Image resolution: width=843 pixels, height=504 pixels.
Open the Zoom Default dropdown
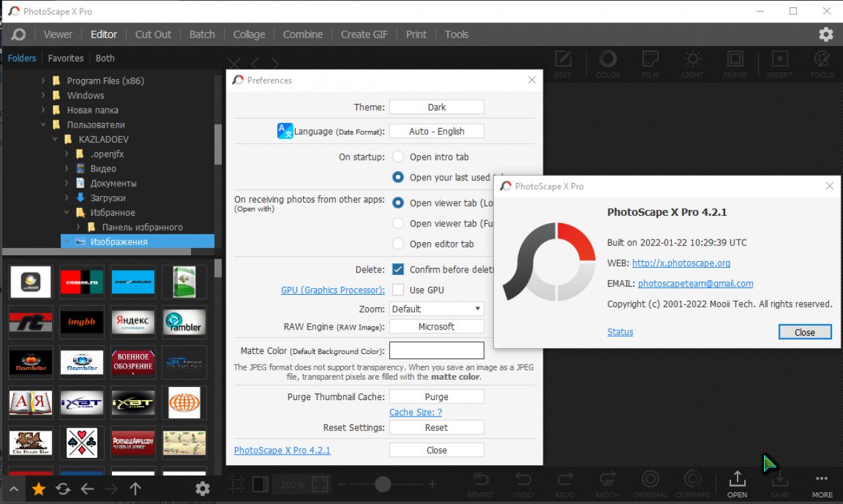[436, 309]
